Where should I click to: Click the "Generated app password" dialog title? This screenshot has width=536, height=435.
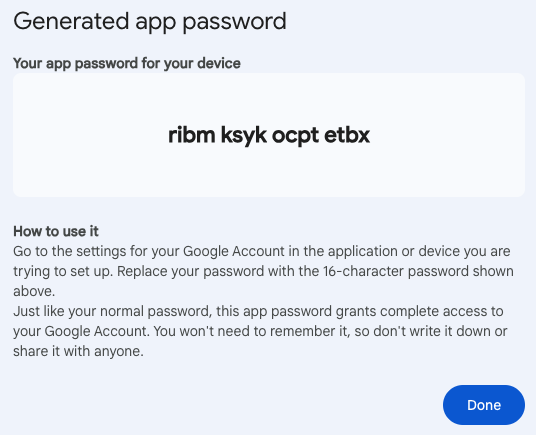150,22
